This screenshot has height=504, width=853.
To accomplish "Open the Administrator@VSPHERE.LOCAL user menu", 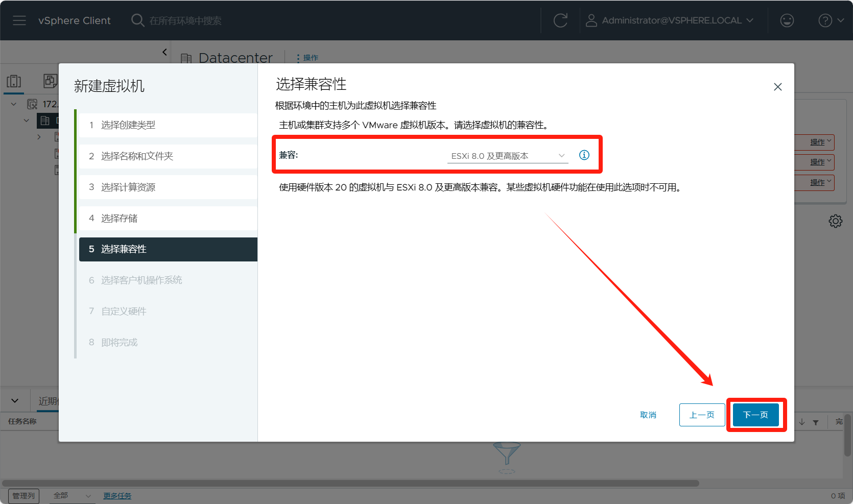I will click(x=670, y=20).
